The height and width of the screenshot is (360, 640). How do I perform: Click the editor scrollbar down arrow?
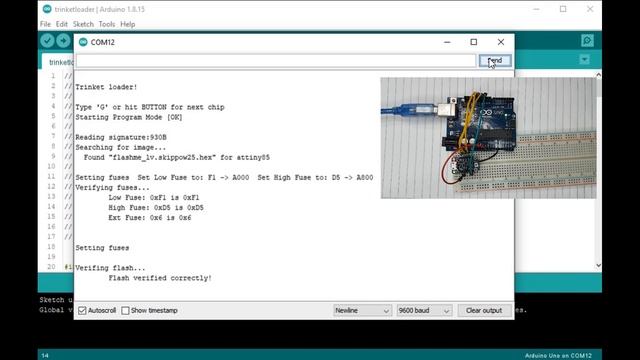click(598, 266)
